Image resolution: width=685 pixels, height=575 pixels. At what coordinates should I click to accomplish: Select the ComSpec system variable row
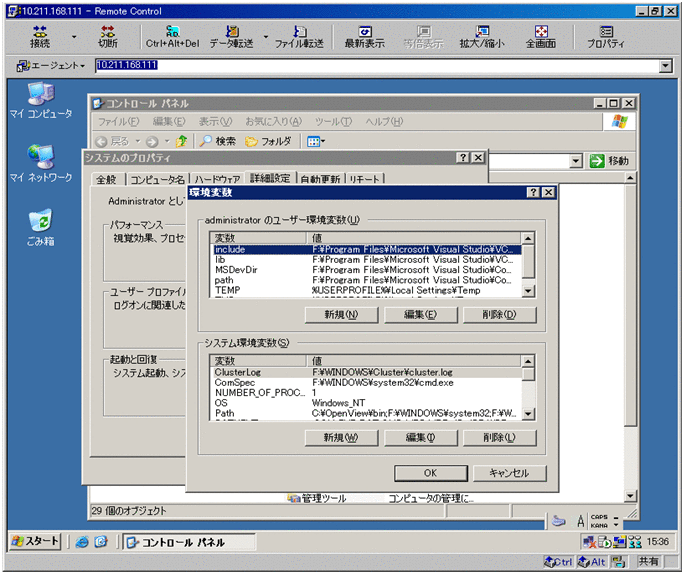click(236, 382)
